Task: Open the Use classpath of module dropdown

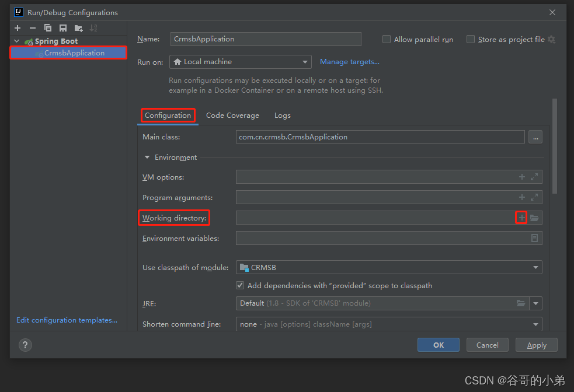Action: pos(535,267)
